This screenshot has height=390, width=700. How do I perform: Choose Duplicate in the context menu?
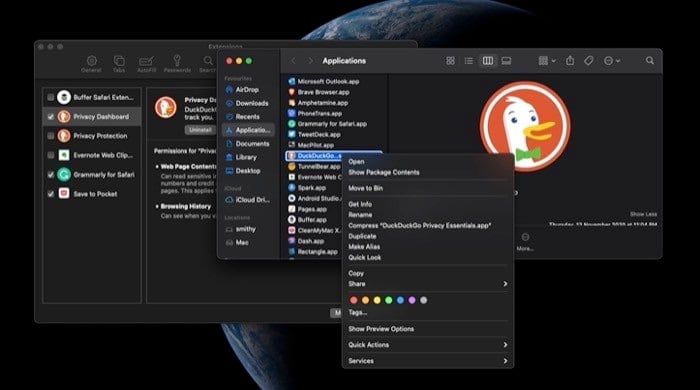[428, 236]
